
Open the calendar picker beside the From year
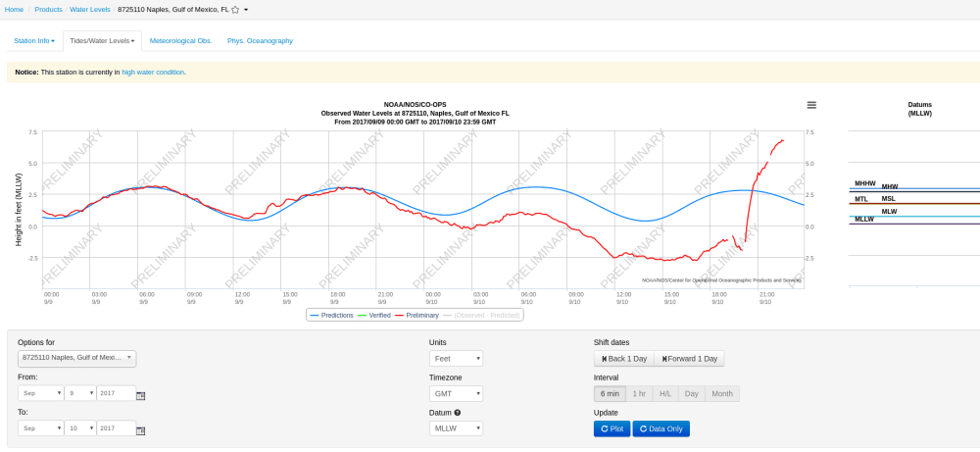point(140,395)
